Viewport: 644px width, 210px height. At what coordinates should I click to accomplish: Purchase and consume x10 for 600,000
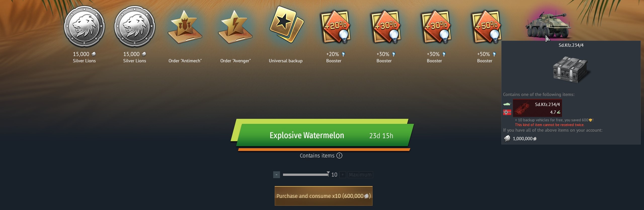coord(324,196)
